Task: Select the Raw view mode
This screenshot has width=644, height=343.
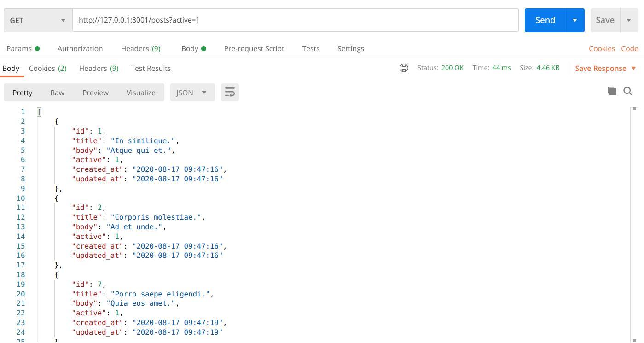Action: tap(57, 93)
